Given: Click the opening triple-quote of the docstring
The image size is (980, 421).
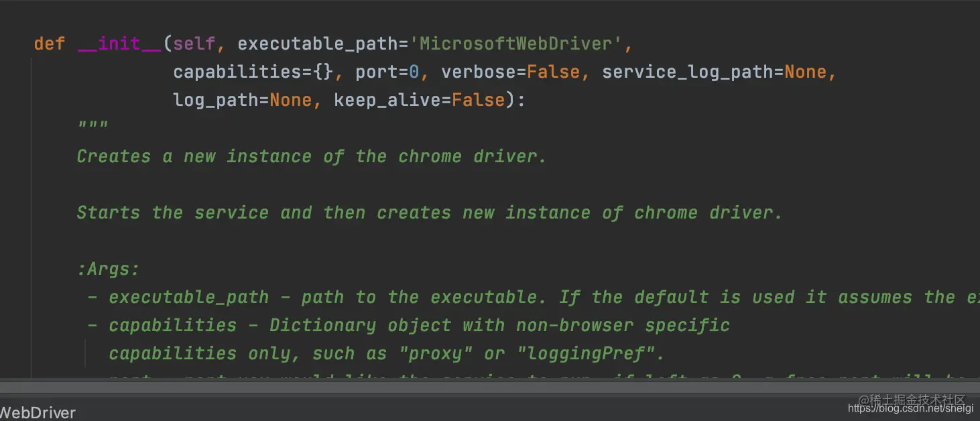Looking at the screenshot, I should (x=93, y=125).
